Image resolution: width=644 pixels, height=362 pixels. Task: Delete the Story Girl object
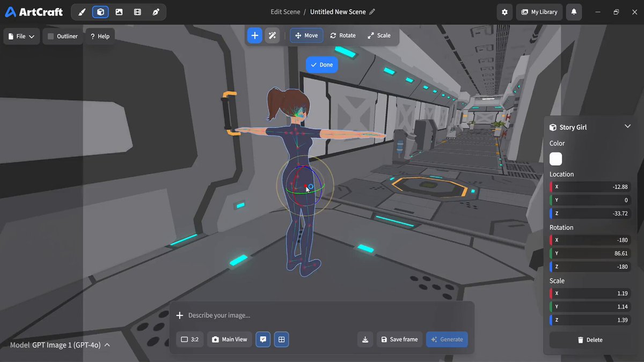(x=590, y=340)
